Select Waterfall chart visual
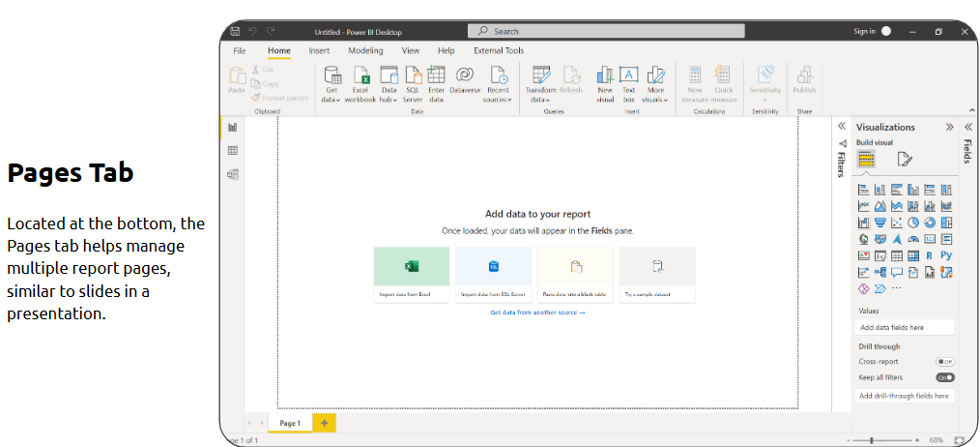 (864, 223)
